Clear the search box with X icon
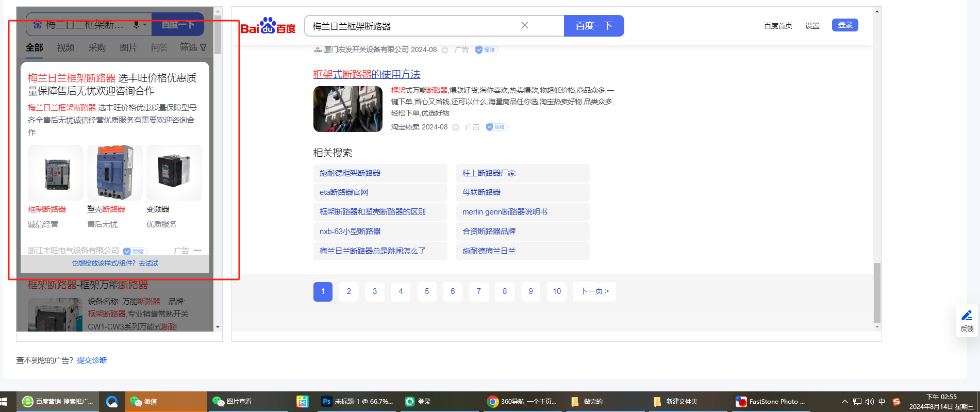This screenshot has height=412, width=980. [524, 25]
